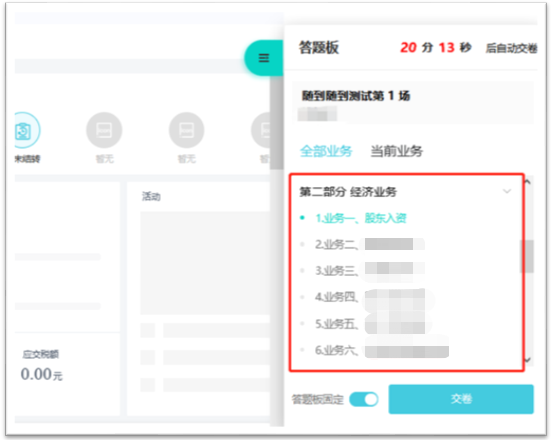Click the first gray 暂无 circle icon

pyautogui.click(x=104, y=130)
